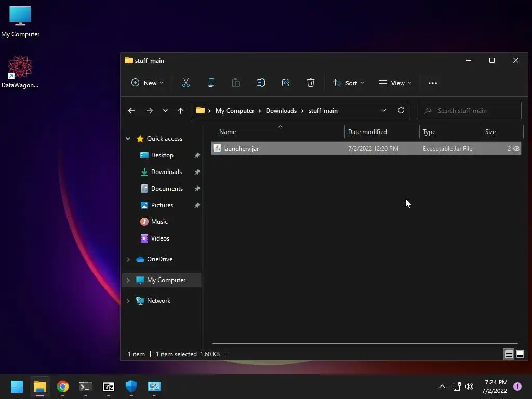Select Desktop in the navigation pane
Viewport: 532px width, 399px height.
point(162,155)
